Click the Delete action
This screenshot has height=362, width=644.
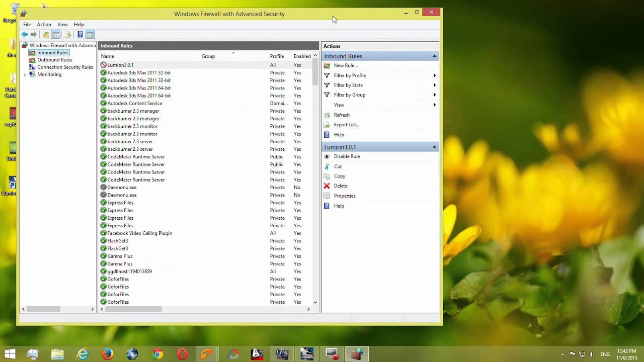[341, 186]
